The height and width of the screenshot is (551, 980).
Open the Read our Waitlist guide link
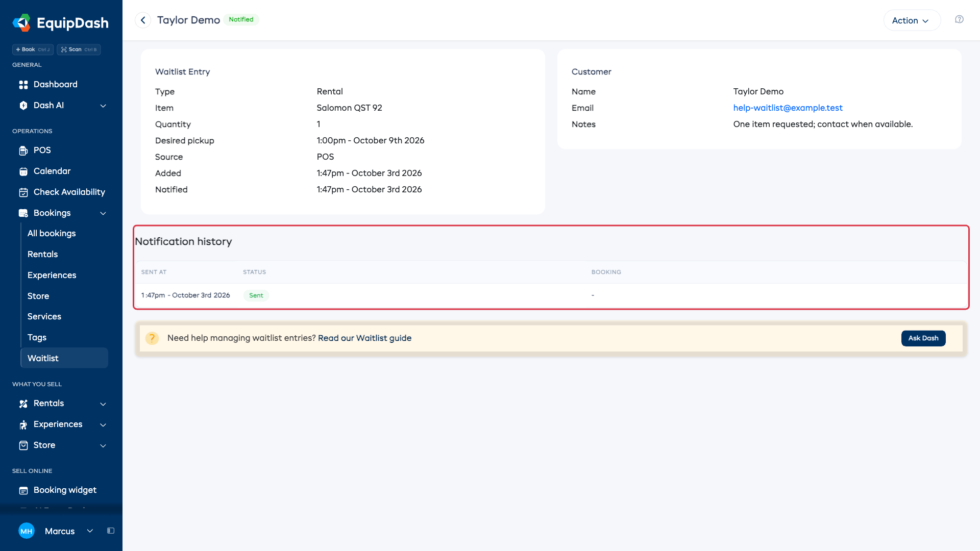point(364,338)
